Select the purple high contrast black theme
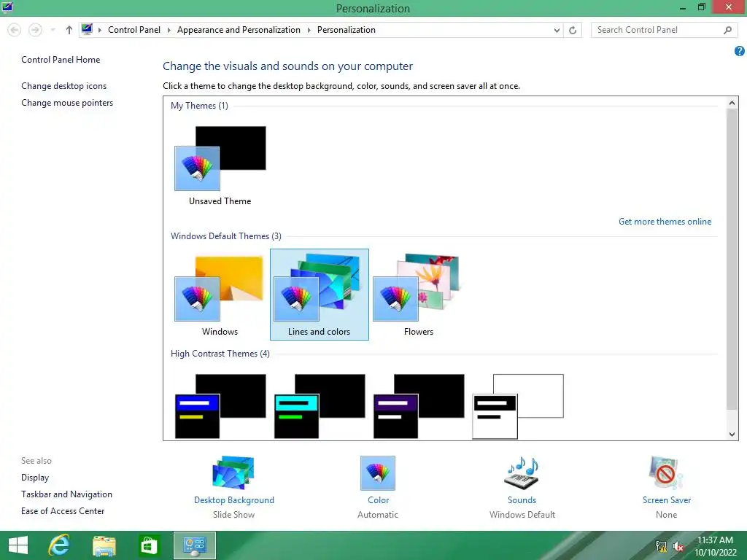747x560 pixels. tap(418, 405)
